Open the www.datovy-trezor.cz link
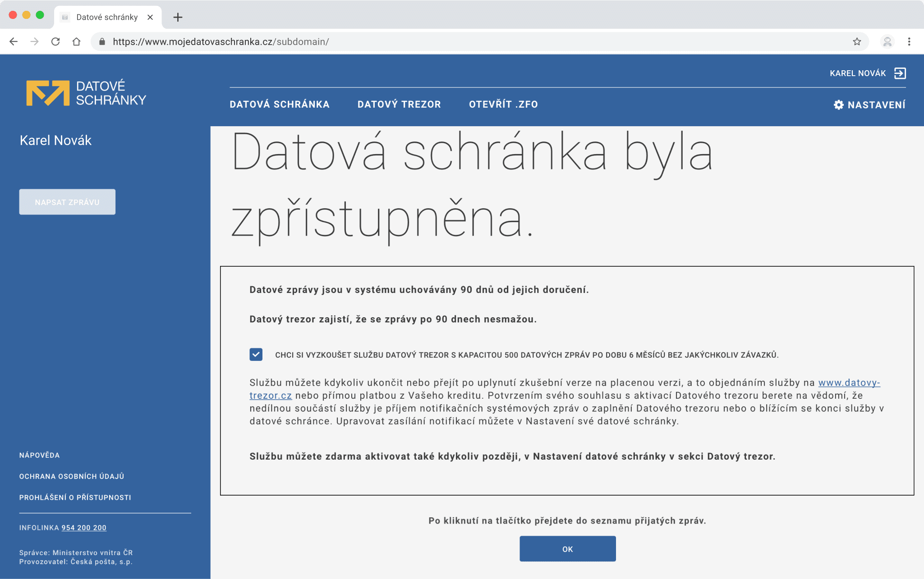 pyautogui.click(x=850, y=383)
